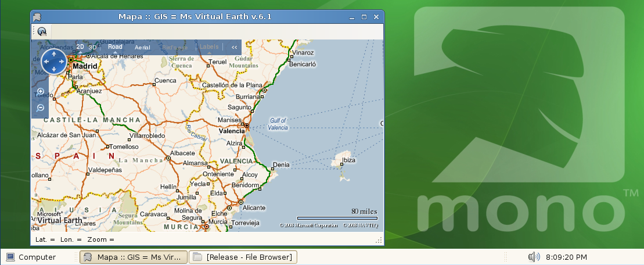Viewport: 644px width, 265px height.
Task: Click the Lat. = status field
Action: [45, 239]
